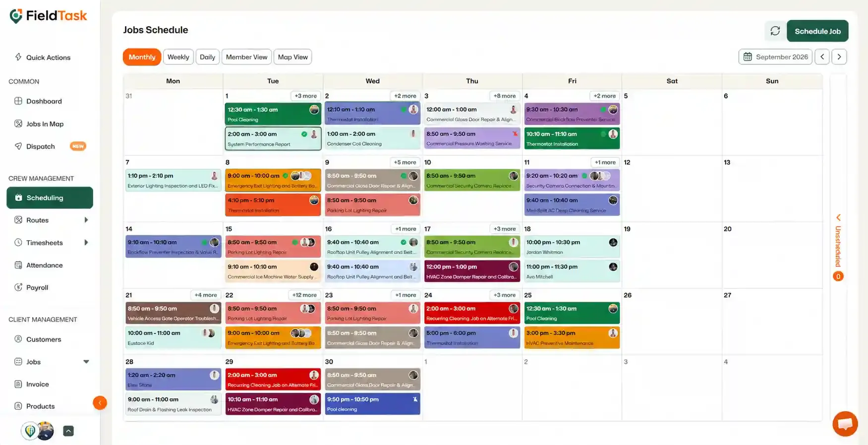Open Exterior Lighting Inspection job on 7th
Screen dimensions: 868x445
click(173, 180)
